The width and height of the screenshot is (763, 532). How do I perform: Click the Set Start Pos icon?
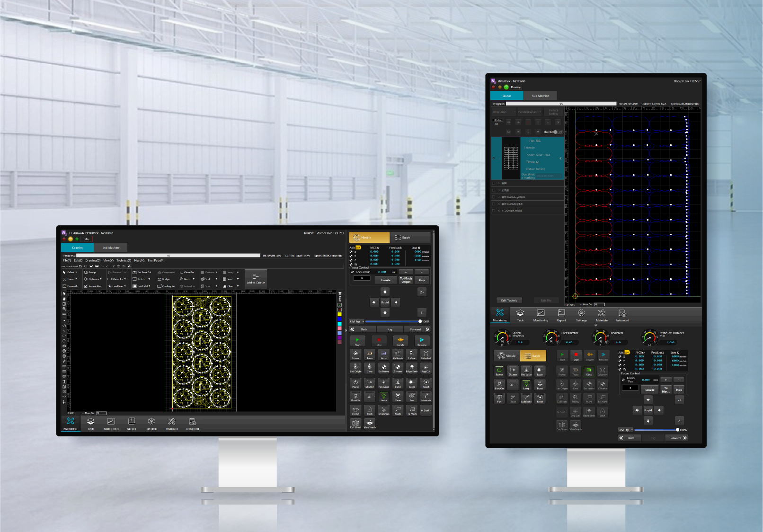135,273
